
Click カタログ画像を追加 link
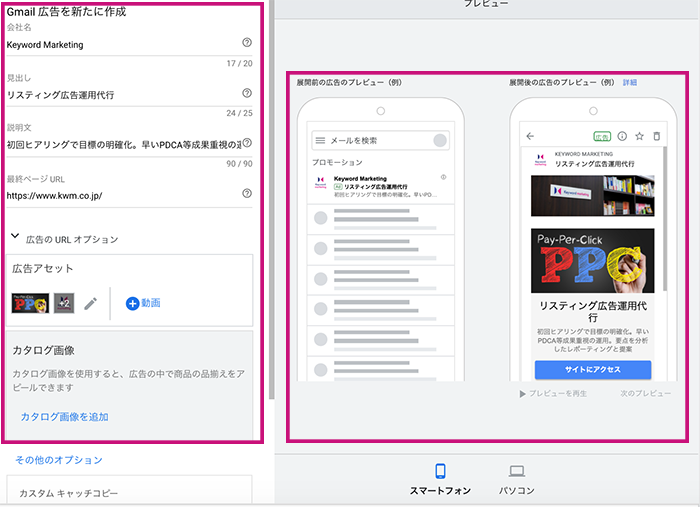(65, 417)
